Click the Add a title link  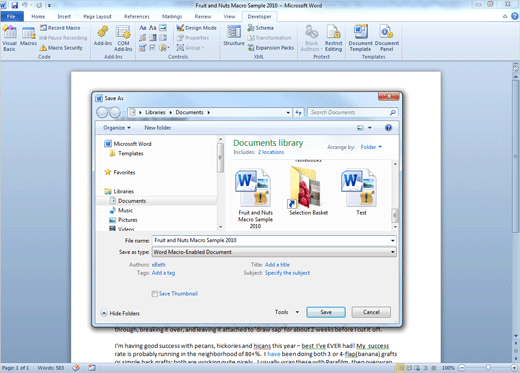pos(277,265)
